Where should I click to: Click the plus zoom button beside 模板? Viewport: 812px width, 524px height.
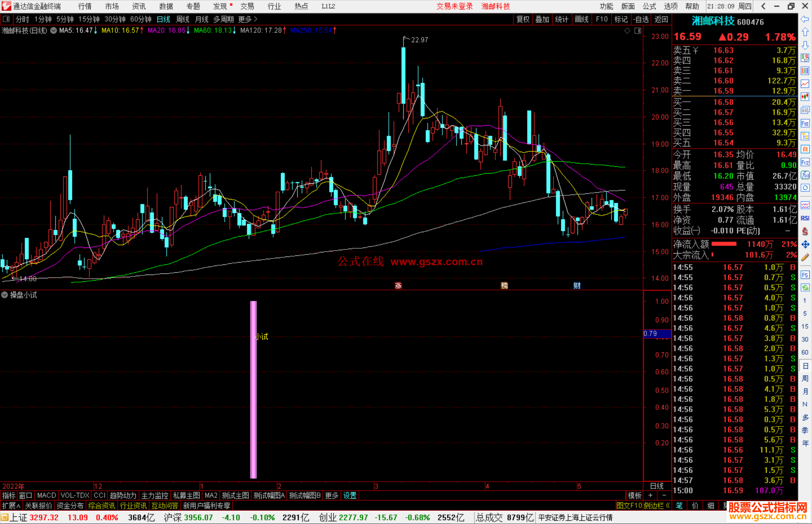tap(650, 495)
